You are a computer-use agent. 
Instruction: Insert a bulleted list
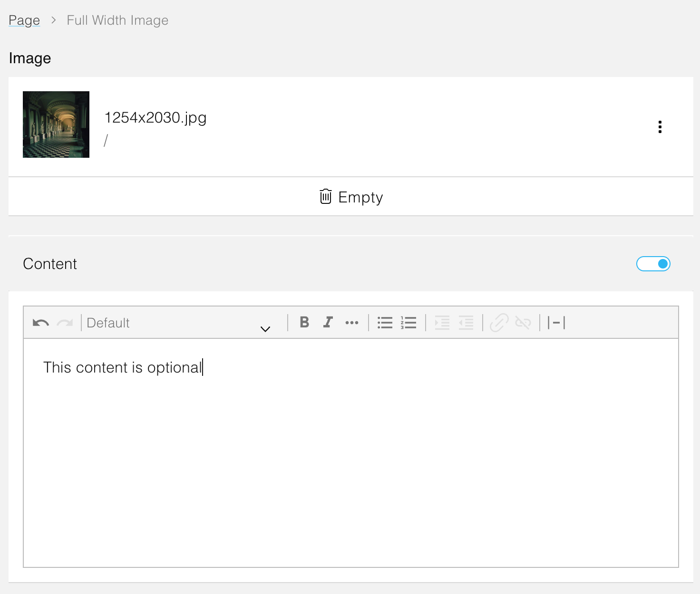tap(385, 323)
